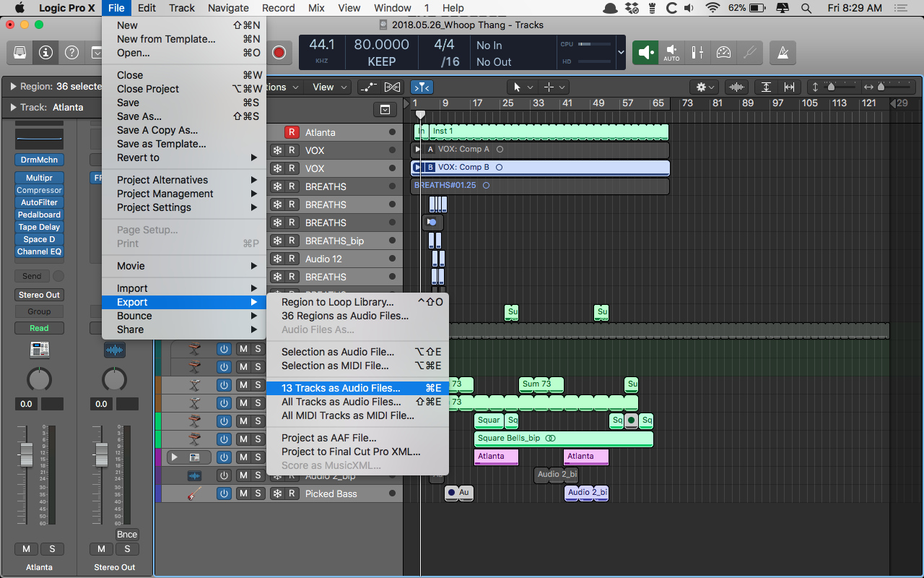Screen dimensions: 924x578
Task: Toggle the blue Catch playhead button
Action: (x=422, y=87)
